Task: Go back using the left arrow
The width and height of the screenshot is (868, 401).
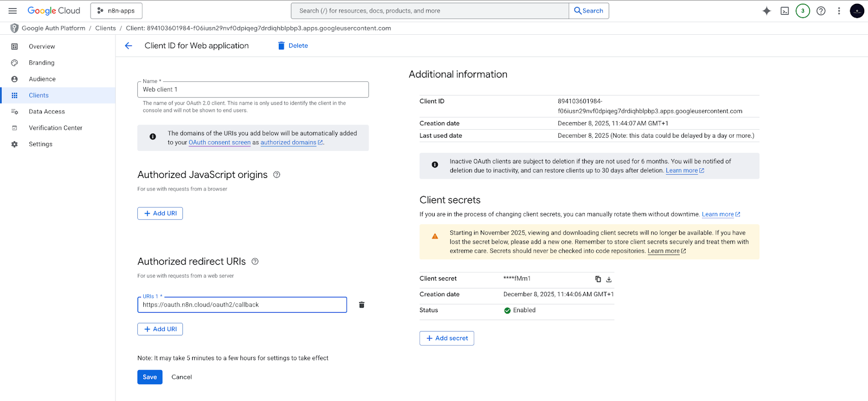Action: click(x=129, y=46)
